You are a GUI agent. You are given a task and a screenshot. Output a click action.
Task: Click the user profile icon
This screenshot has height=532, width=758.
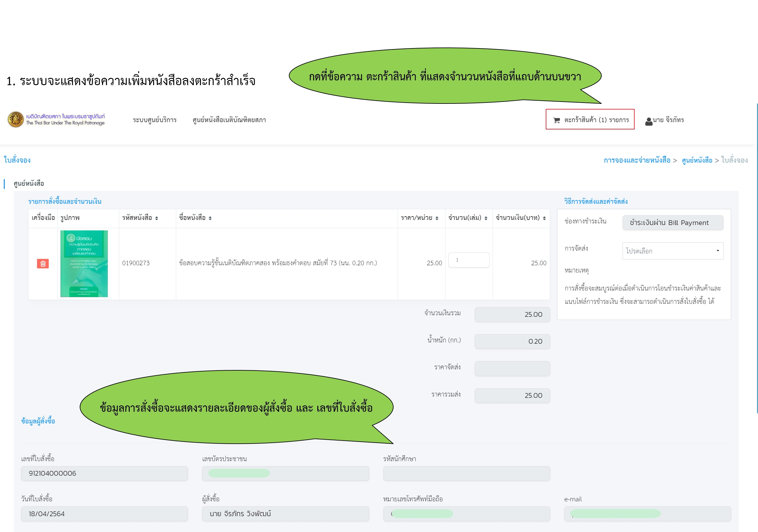point(649,121)
